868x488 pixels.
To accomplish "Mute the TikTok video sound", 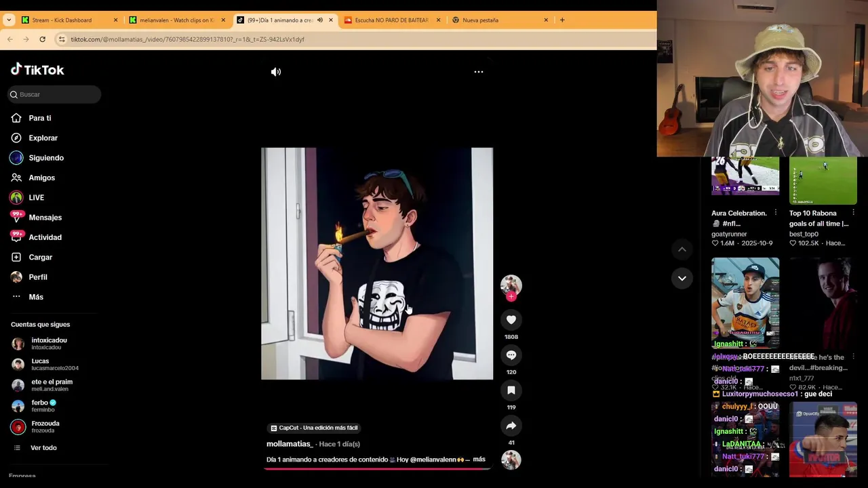I will [x=276, y=72].
